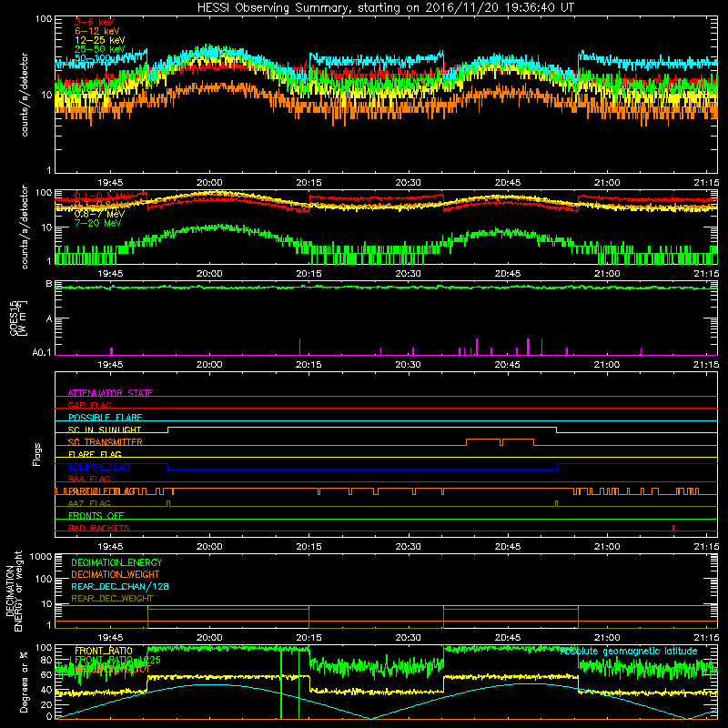
Task: Select the 25-50 keV legend label
Action: click(100, 49)
